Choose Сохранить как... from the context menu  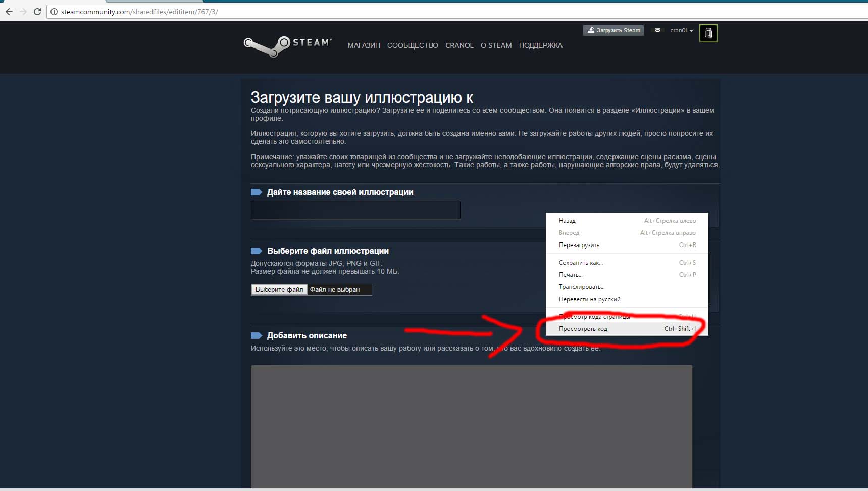pos(627,263)
